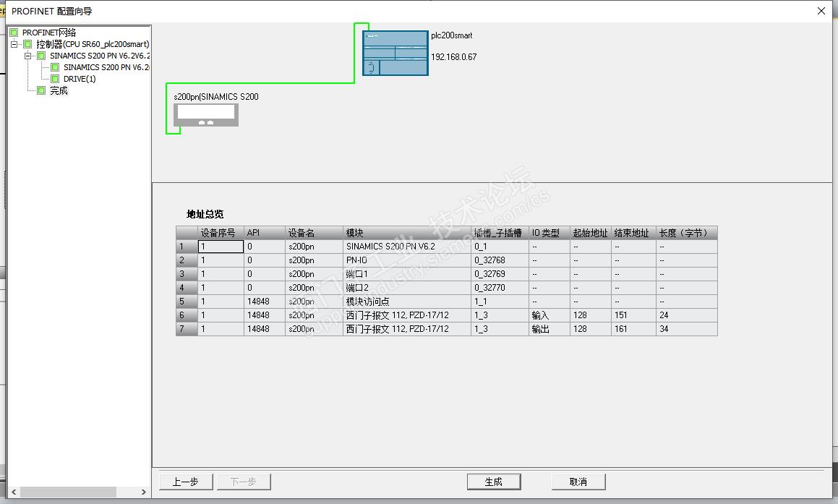Viewport: 838px width, 504px height.
Task: Select the 完成 tree entry
Action: [59, 91]
